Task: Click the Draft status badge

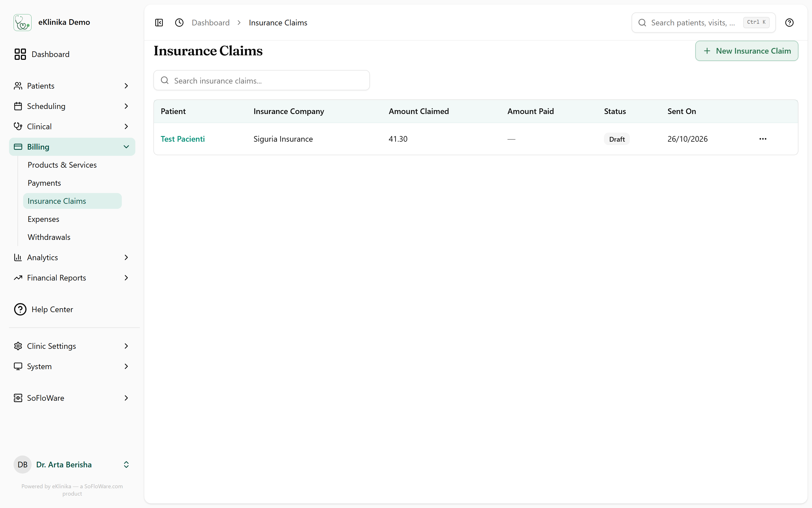Action: point(617,139)
